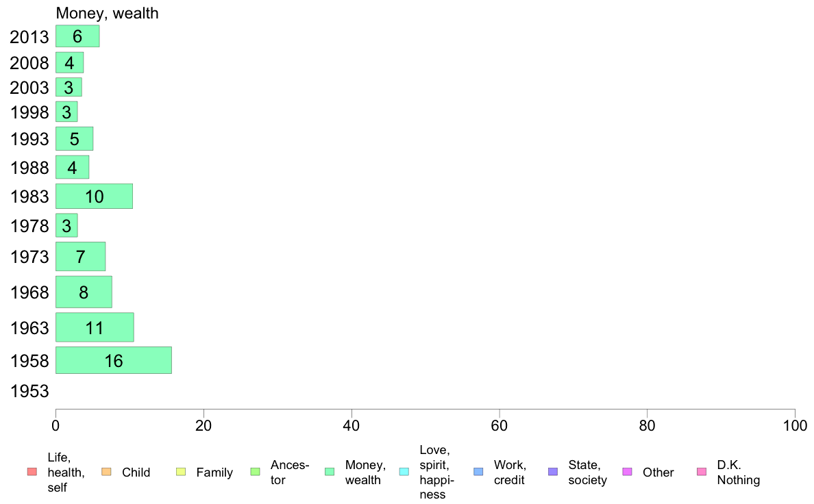Click the 1958 bar showing 16
The image size is (814, 504).
pos(114,360)
